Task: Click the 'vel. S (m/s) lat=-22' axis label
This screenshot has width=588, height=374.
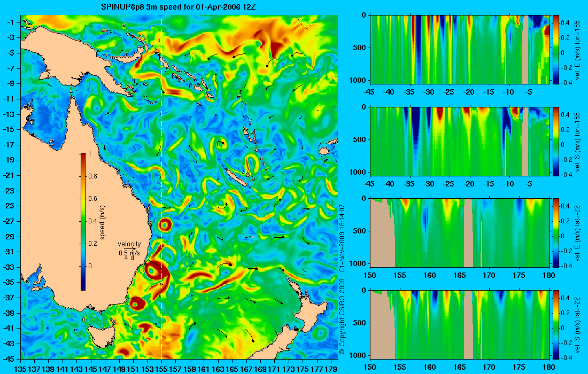Action: pos(578,324)
